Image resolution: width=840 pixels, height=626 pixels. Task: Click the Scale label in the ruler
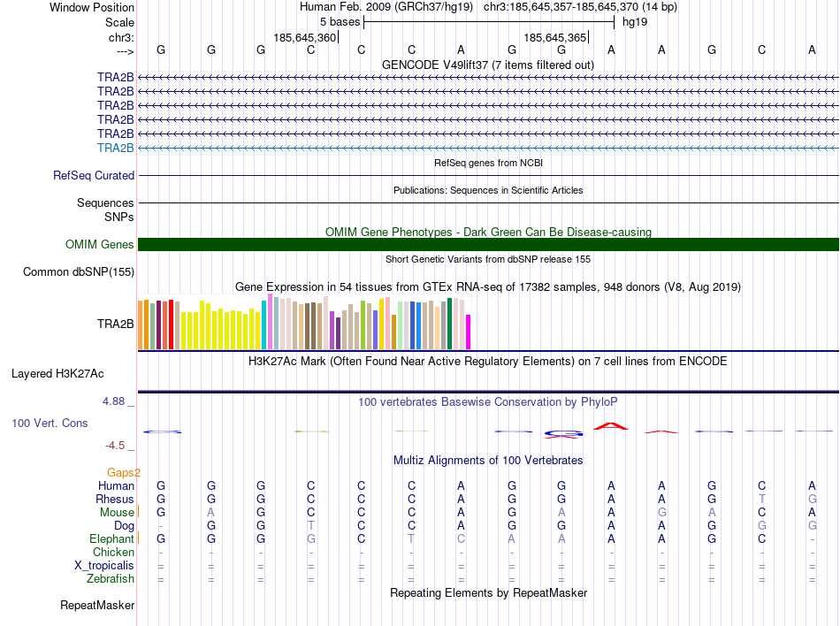coord(119,23)
